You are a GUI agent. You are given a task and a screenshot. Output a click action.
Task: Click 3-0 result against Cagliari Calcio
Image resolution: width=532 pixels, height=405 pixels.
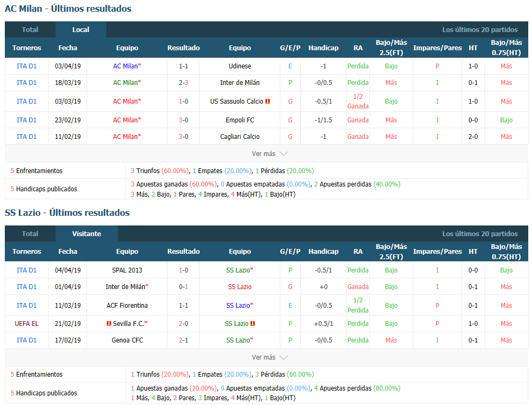tap(184, 136)
